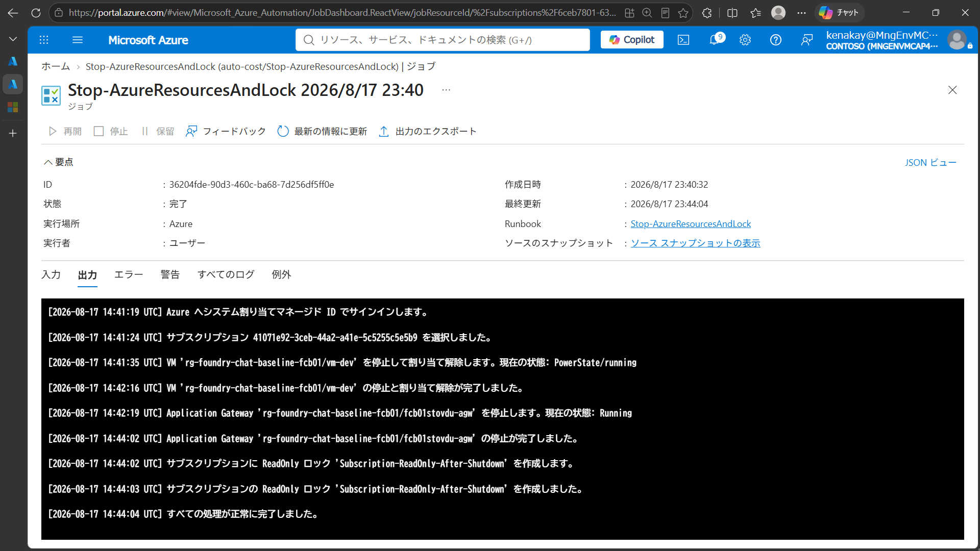This screenshot has width=980, height=551.
Task: Select the second Azure tab in sidebar
Action: click(13, 84)
